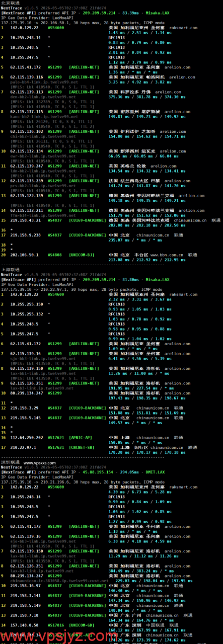Select hop IP 219.158.3.29

click(x=23, y=408)
